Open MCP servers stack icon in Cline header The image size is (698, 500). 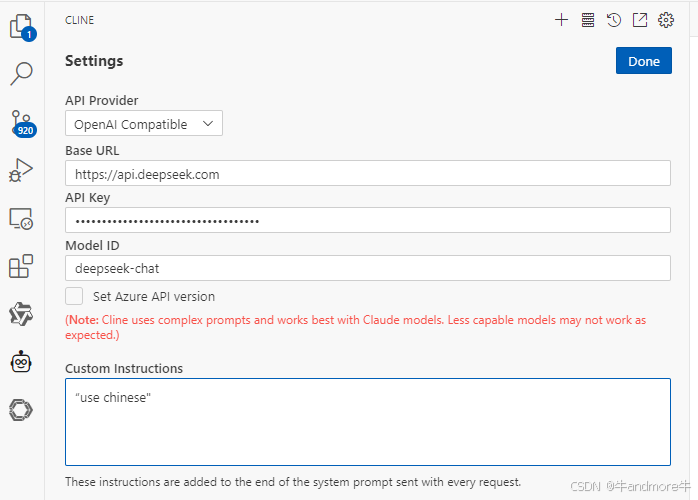(588, 20)
